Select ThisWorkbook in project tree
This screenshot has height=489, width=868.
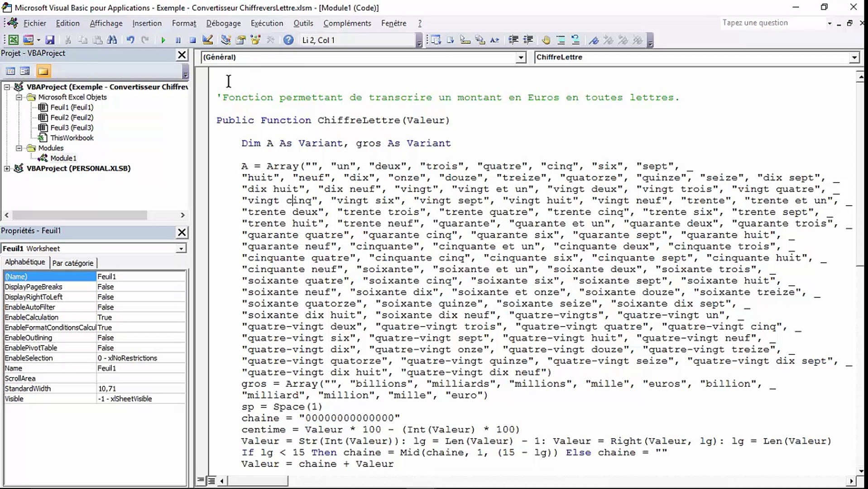[72, 138]
